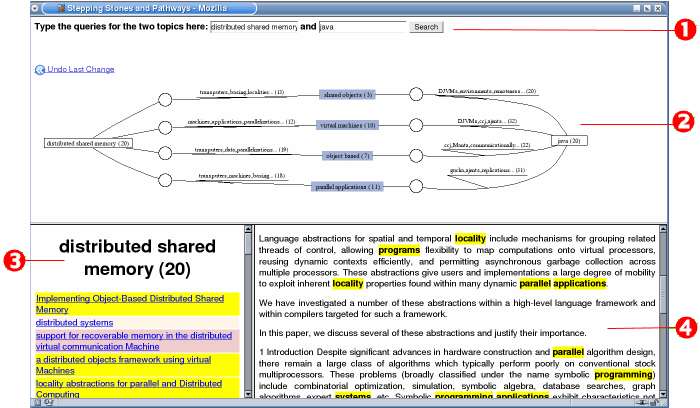Click document list scrollbar down arrow
700x408 pixels.
248,394
